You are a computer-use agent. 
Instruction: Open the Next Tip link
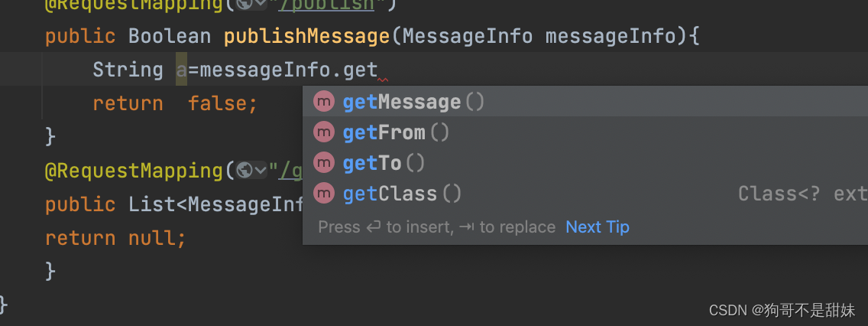click(598, 227)
